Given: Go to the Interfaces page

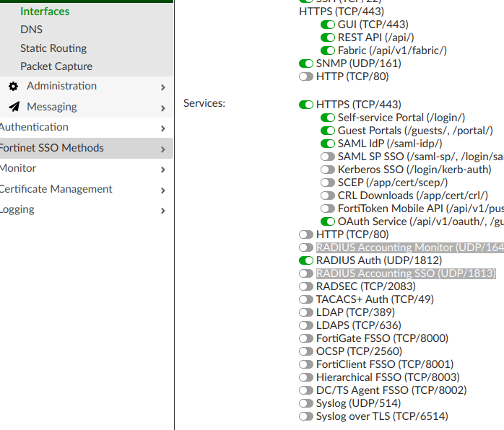Looking at the screenshot, I should (x=45, y=12).
